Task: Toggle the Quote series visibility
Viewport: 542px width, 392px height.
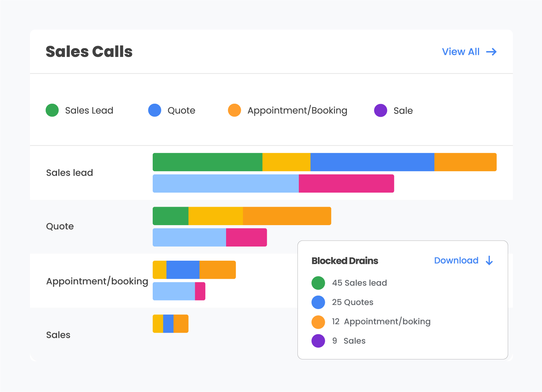Action: click(x=172, y=110)
